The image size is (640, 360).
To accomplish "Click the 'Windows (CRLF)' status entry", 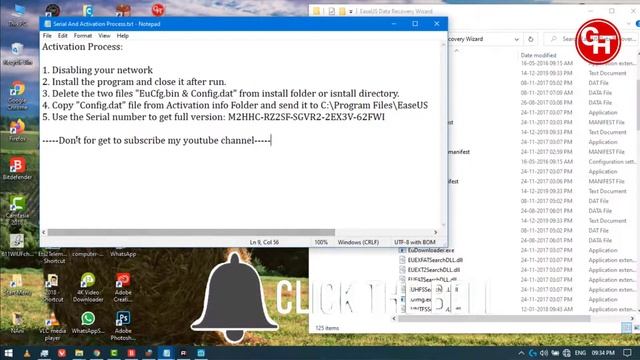I will (358, 242).
